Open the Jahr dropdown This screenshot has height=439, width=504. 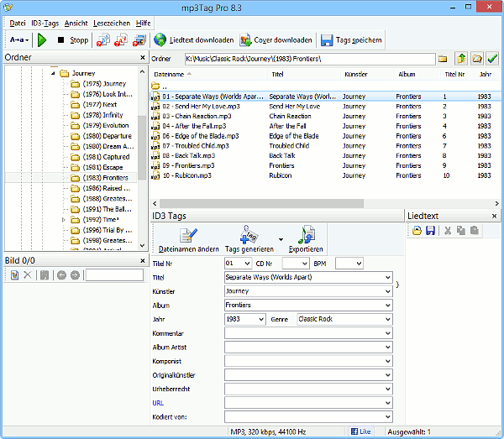pyautogui.click(x=261, y=319)
